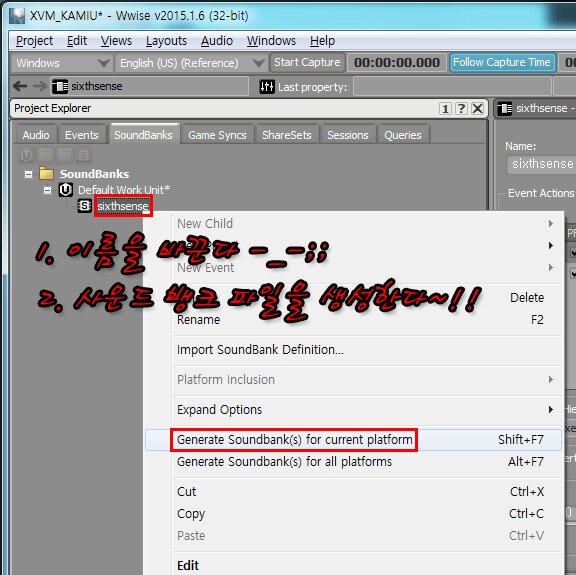Click the Last property input field
Image resolution: width=576 pixels, height=575 pixels.
tap(452, 87)
